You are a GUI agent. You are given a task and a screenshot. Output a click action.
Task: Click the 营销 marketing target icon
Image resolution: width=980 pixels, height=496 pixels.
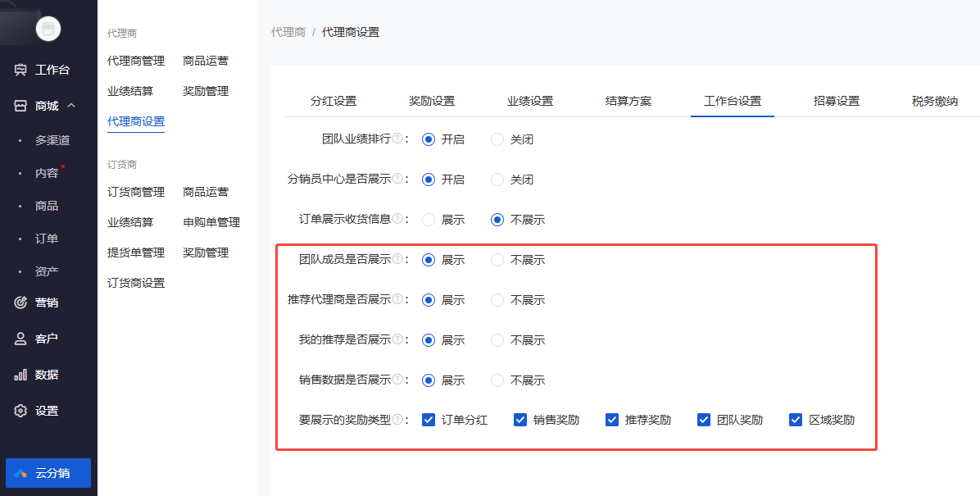20,303
